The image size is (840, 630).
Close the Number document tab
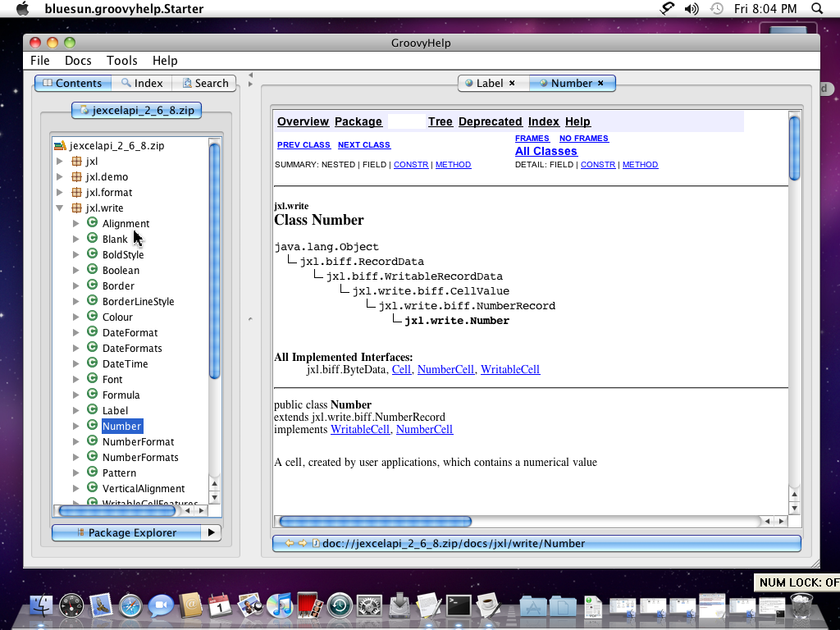pos(600,83)
